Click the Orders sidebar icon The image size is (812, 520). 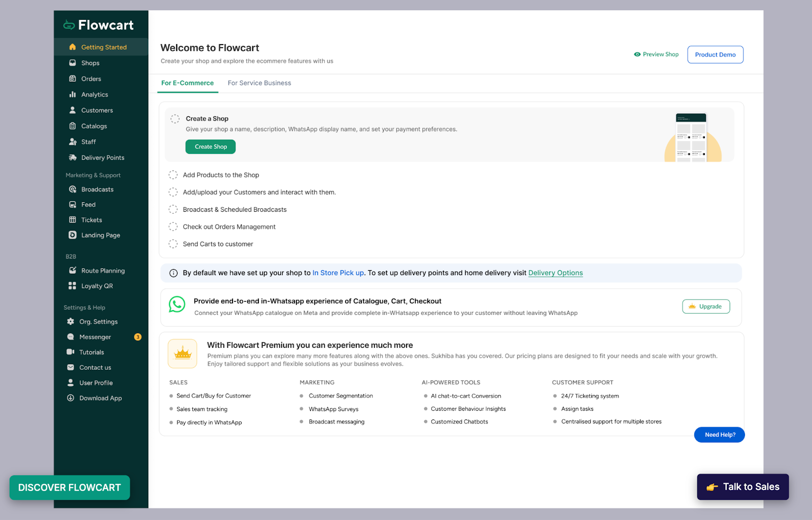(73, 79)
